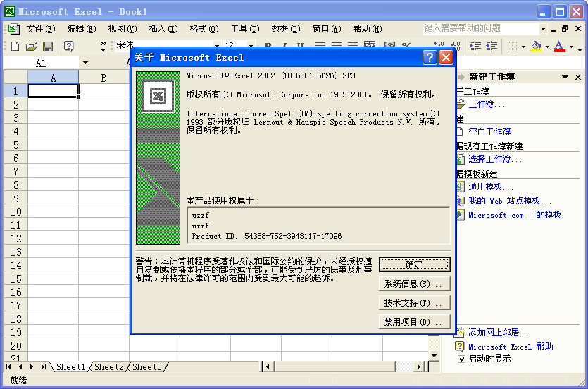Click the 系统信息 button
Image resolution: width=588 pixels, height=389 pixels.
[x=414, y=284]
